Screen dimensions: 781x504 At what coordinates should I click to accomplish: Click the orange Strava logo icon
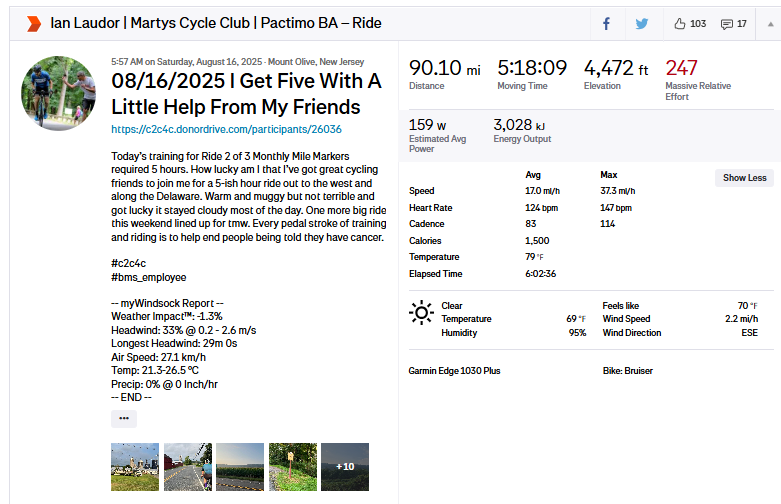(x=33, y=23)
